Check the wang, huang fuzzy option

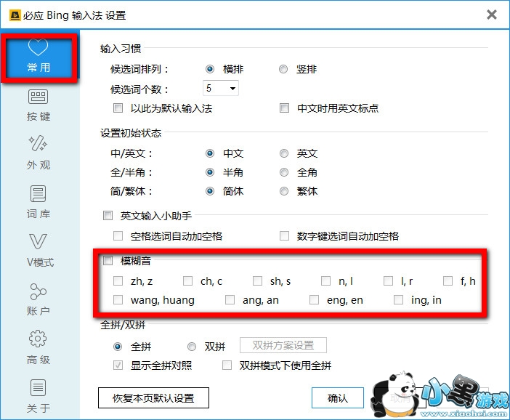point(118,299)
